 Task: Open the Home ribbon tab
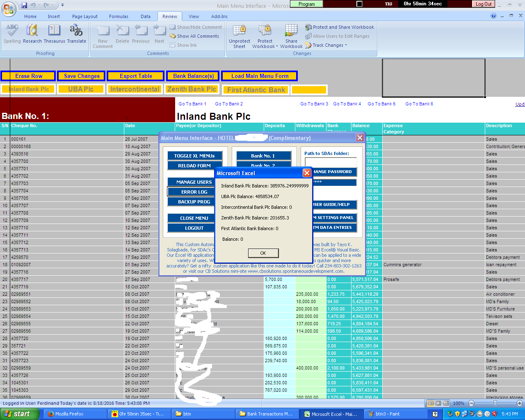30,16
